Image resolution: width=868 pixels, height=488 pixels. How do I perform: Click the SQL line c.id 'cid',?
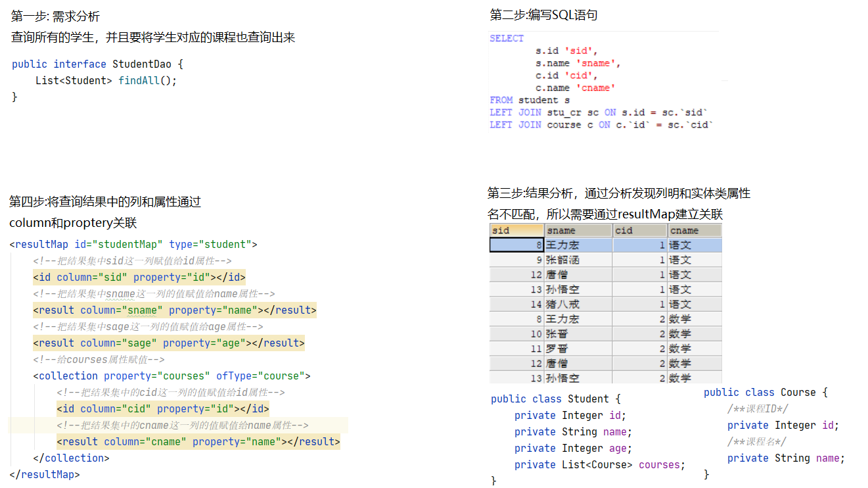566,76
